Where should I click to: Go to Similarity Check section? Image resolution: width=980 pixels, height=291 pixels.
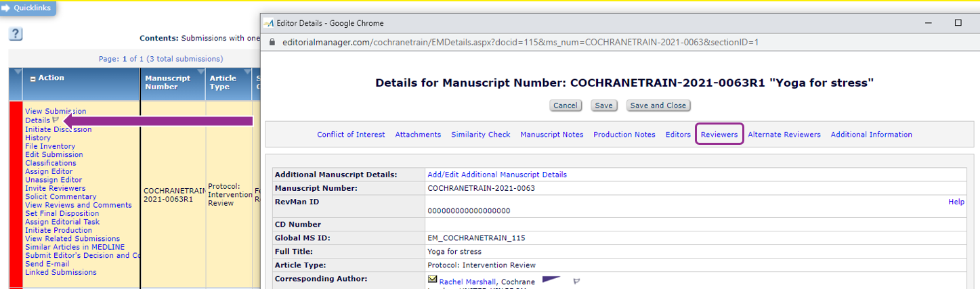tap(480, 135)
